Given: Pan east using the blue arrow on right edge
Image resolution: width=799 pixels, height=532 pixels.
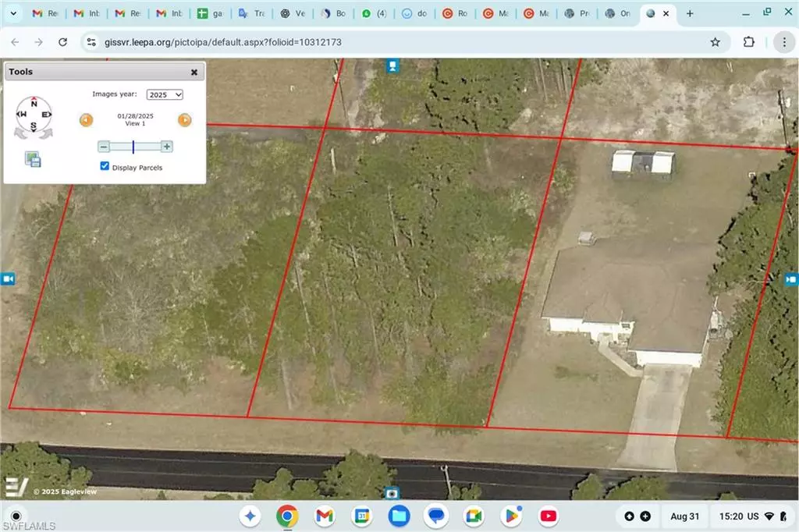Looking at the screenshot, I should tap(791, 278).
